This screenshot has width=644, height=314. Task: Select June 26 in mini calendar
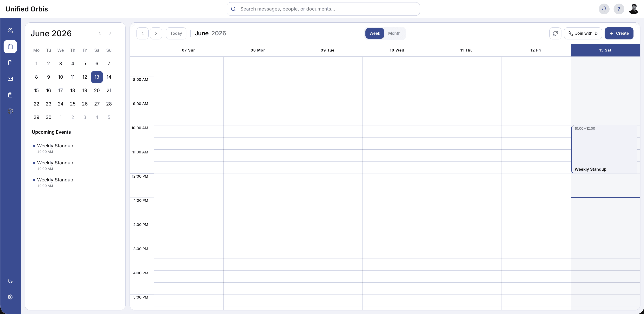point(85,104)
